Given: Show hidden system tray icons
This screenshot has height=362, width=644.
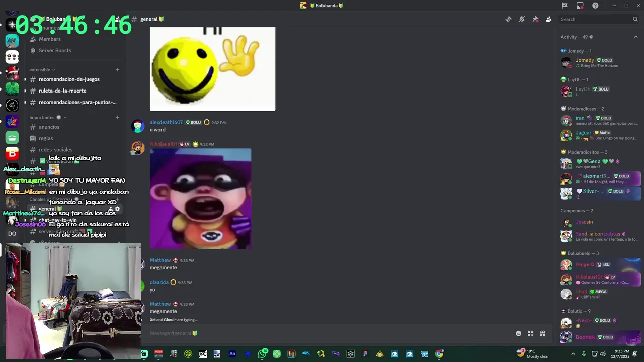Looking at the screenshot, I should pyautogui.click(x=573, y=354).
